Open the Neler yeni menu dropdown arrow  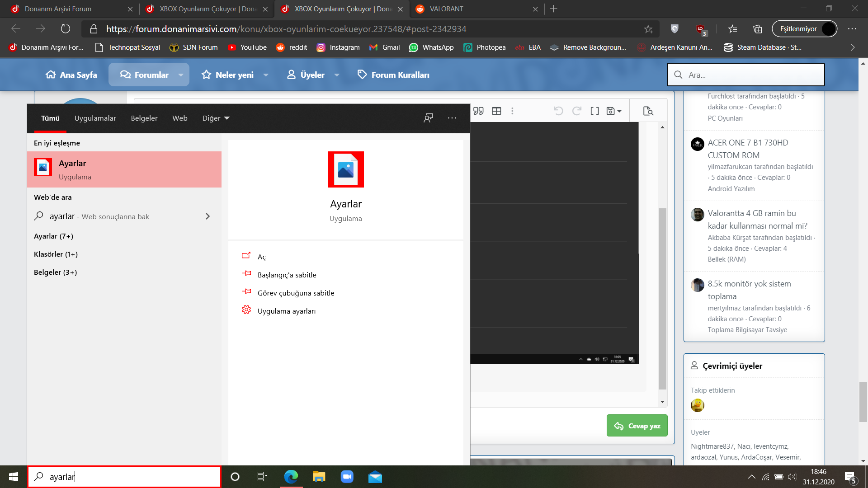click(266, 75)
